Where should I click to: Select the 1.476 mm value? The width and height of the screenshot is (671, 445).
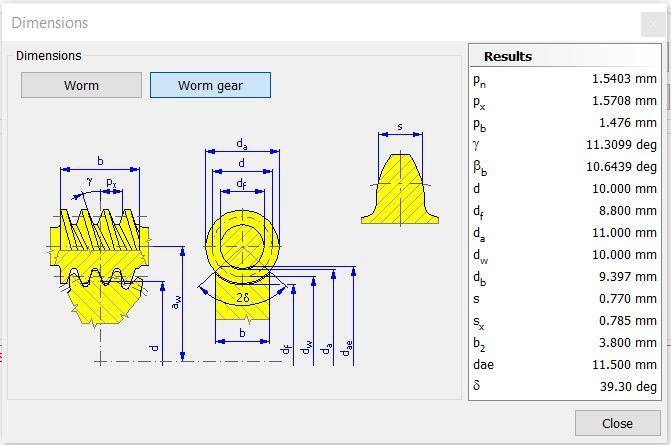click(x=627, y=123)
